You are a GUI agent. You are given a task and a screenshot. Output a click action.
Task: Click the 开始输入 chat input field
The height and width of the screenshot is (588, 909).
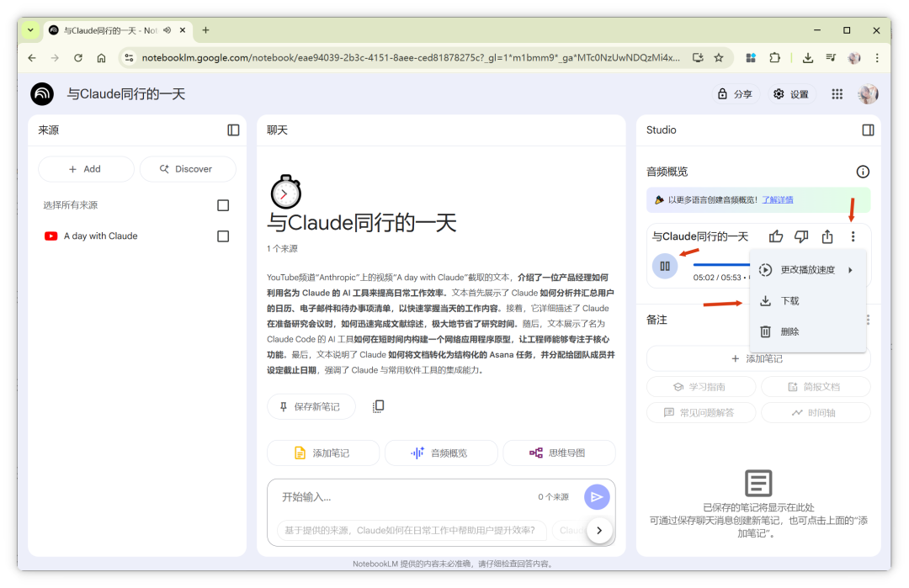click(406, 497)
